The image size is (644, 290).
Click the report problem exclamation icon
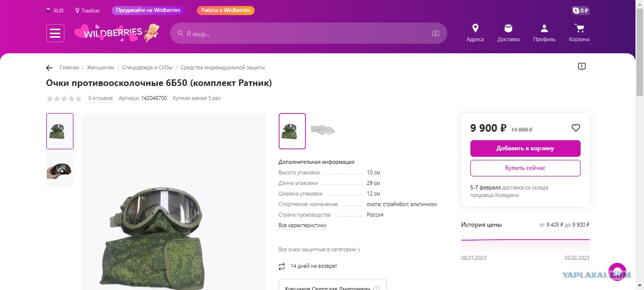click(x=582, y=66)
